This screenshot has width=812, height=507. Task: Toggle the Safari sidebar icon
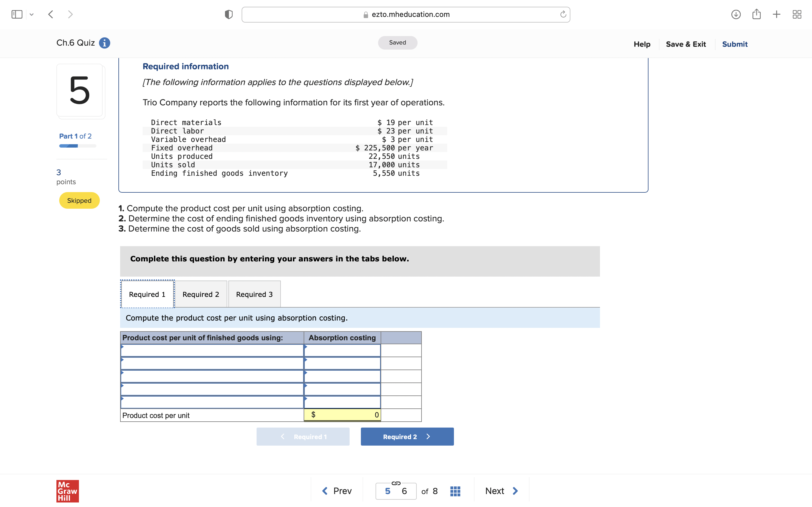(x=17, y=14)
